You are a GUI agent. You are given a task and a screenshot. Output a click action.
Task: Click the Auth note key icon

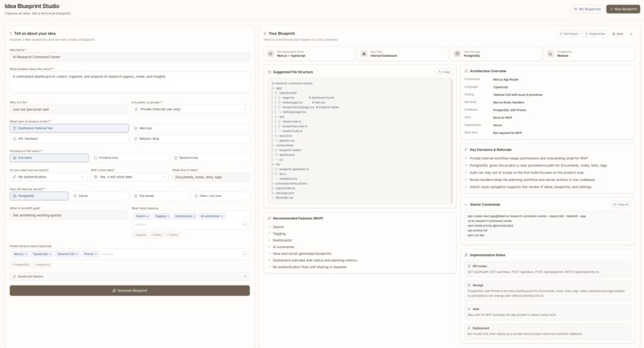[x=469, y=309]
